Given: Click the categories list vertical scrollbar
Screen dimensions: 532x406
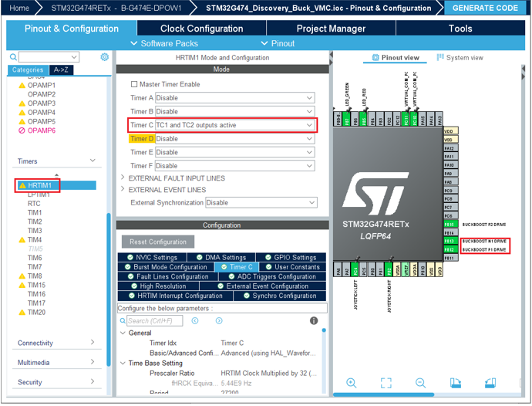Looking at the screenshot, I should point(108,289).
